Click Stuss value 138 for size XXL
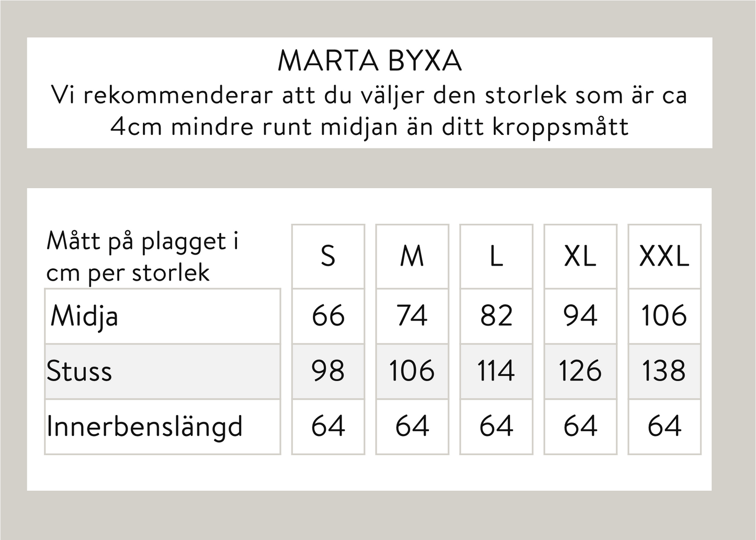 click(x=664, y=371)
